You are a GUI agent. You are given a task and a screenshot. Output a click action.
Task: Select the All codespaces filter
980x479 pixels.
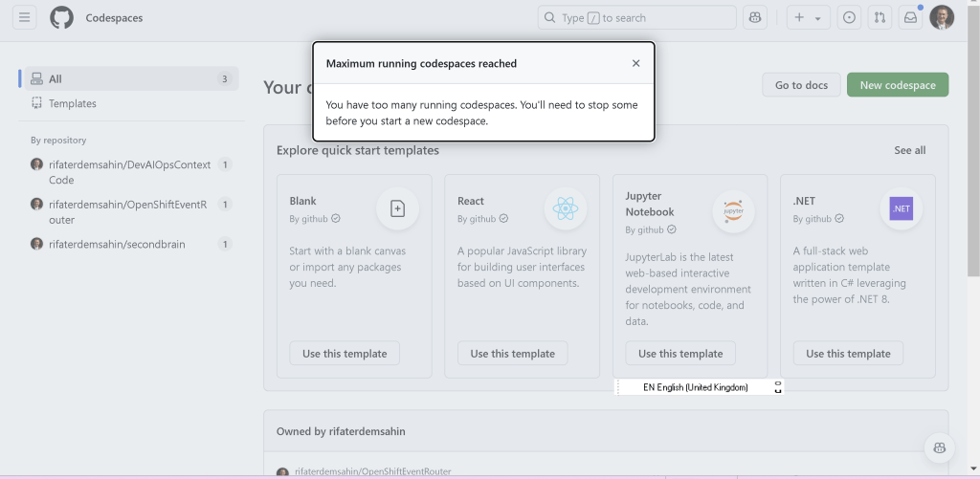tap(131, 78)
